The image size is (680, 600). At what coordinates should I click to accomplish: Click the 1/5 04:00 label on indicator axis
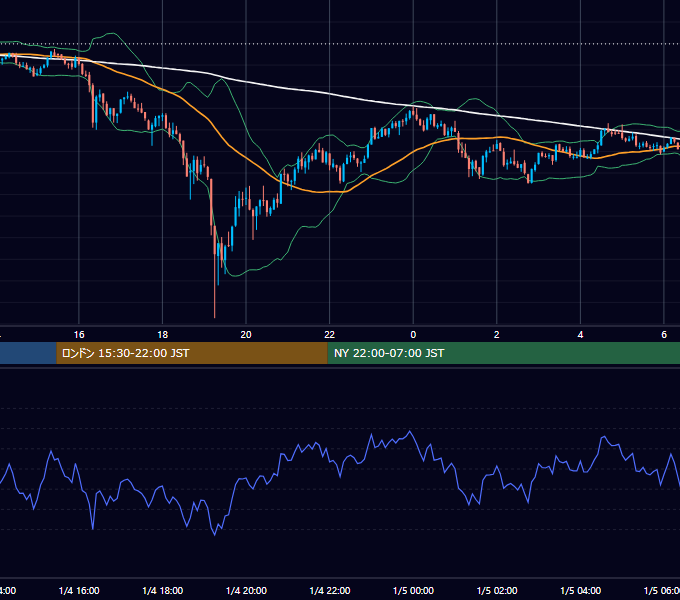pos(581,590)
